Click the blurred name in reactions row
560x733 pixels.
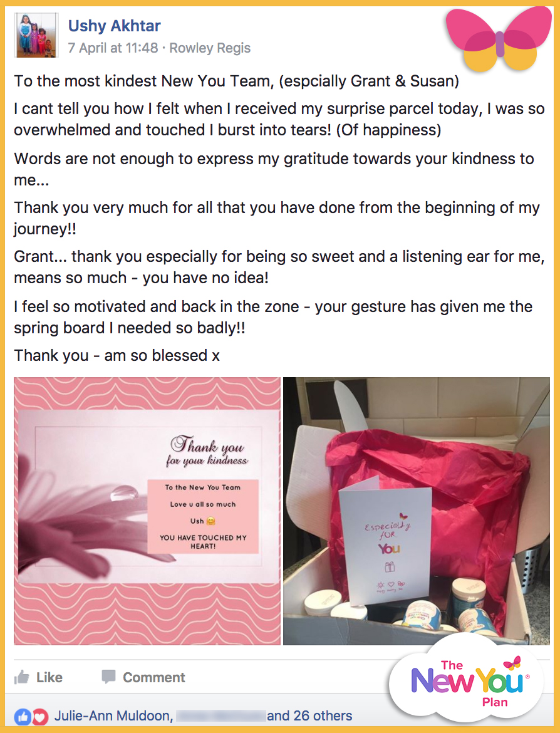pyautogui.click(x=221, y=715)
